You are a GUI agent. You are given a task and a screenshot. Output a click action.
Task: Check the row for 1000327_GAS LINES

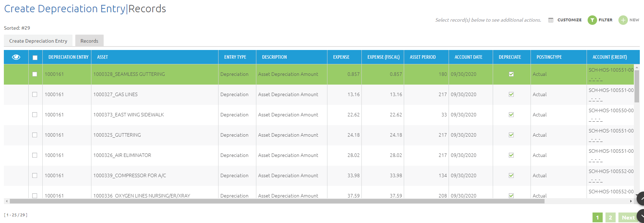(x=35, y=94)
